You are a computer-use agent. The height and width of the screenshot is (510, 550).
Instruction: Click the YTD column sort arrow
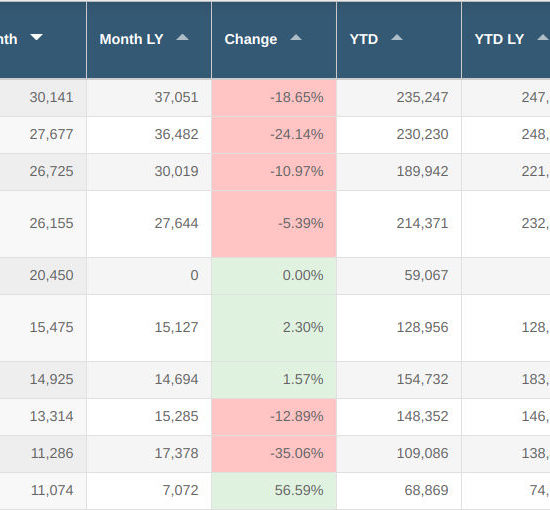(x=397, y=37)
